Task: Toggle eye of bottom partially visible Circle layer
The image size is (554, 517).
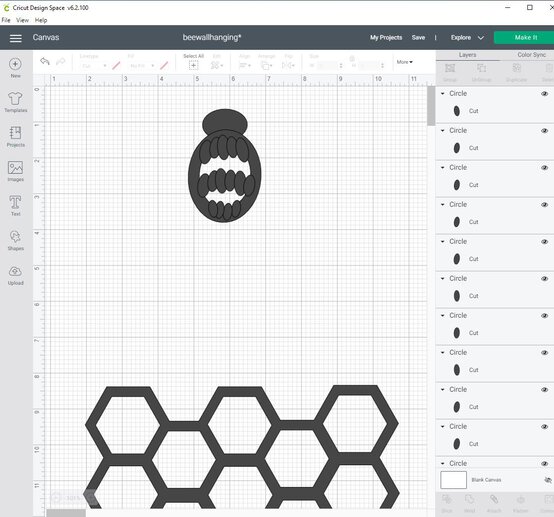Action: (544, 464)
